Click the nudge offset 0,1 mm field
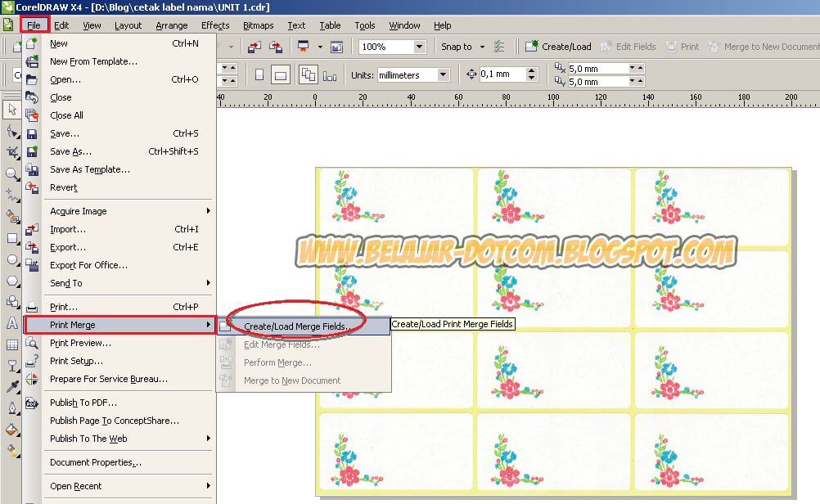 click(x=502, y=74)
